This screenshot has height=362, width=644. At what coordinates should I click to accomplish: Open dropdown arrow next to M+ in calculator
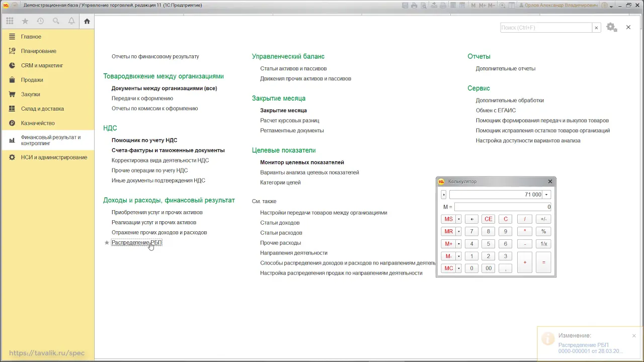coord(459,244)
